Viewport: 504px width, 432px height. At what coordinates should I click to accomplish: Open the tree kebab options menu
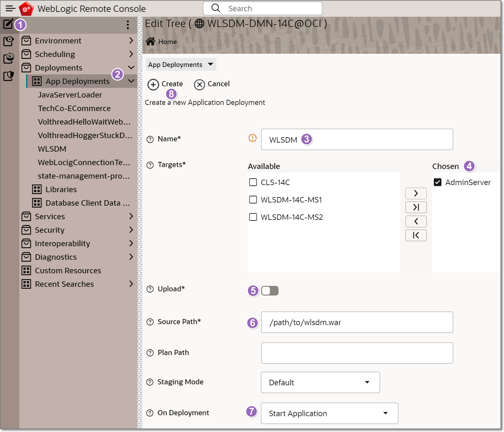pos(128,25)
